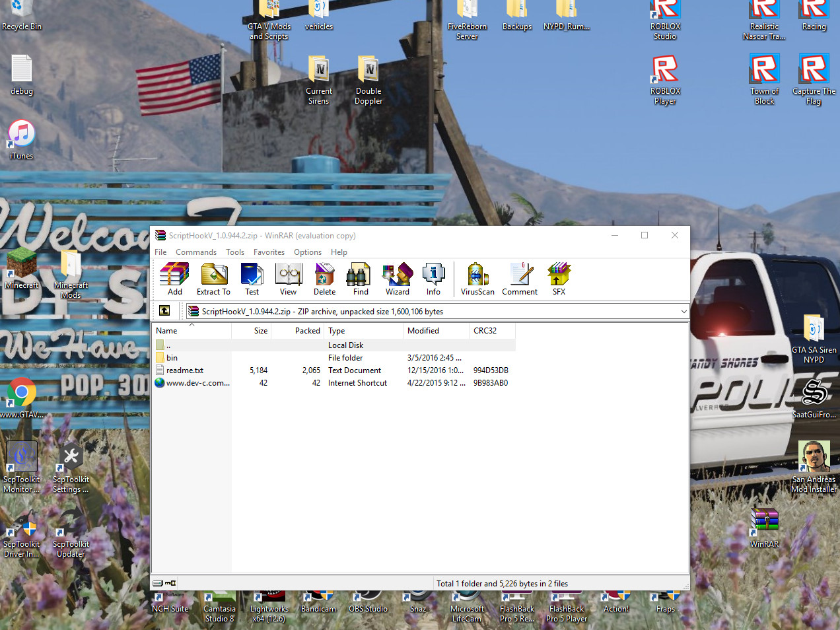
Task: Select the San Andreas Mod Installer icon
Action: point(814,468)
